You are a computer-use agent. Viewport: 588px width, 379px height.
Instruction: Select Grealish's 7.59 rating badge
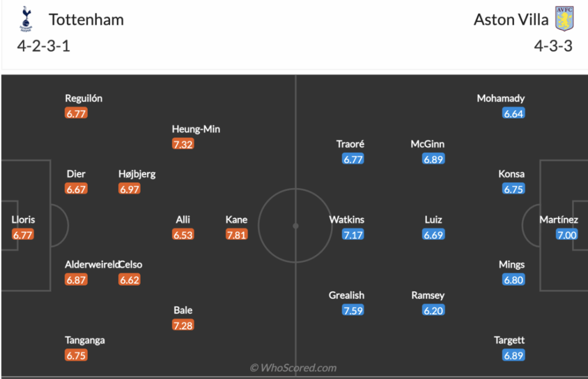click(353, 310)
